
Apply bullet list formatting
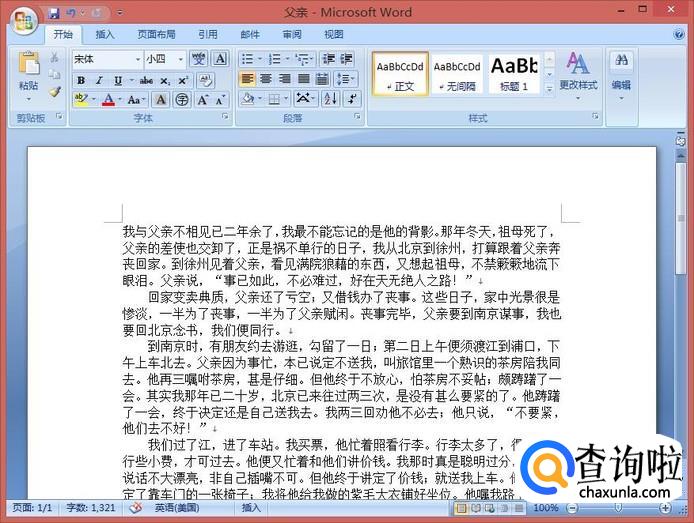coord(247,59)
